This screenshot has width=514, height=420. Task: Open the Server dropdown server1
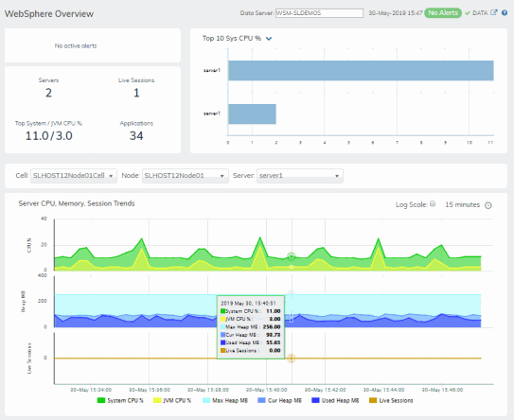point(300,176)
